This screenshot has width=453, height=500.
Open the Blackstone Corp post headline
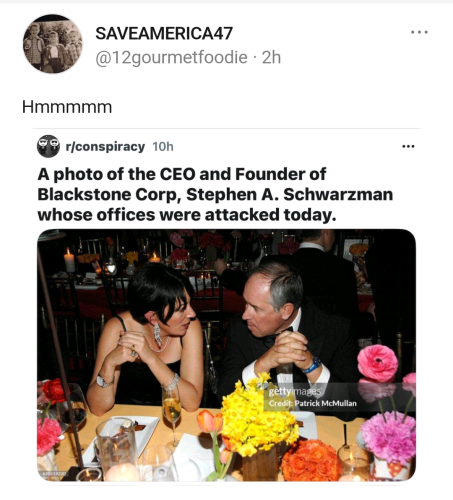tap(215, 194)
